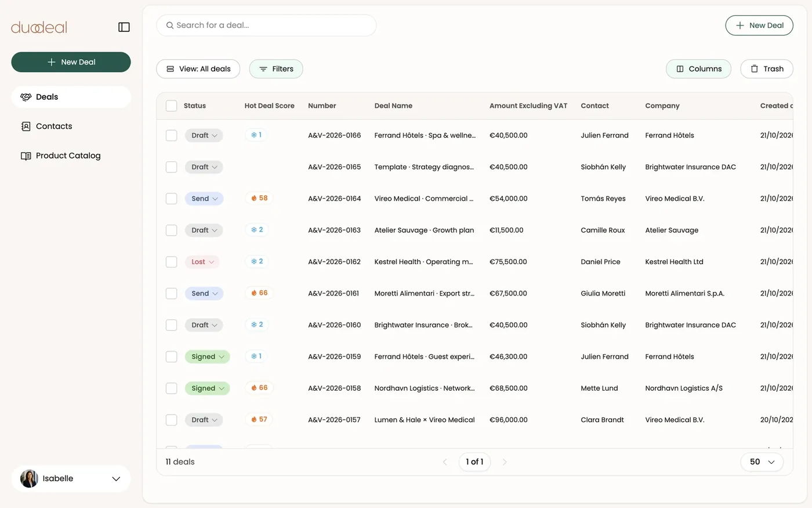Sort by Hot Deal Score header
Viewport: 812px width, 508px height.
(269, 106)
